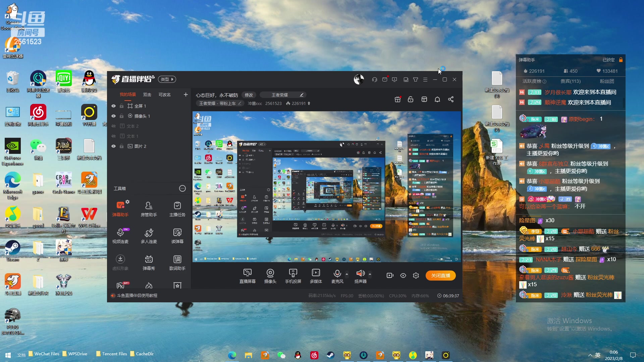The width and height of the screenshot is (644, 362).
Task: Click the orange 关闭直播 button
Action: [x=440, y=276]
